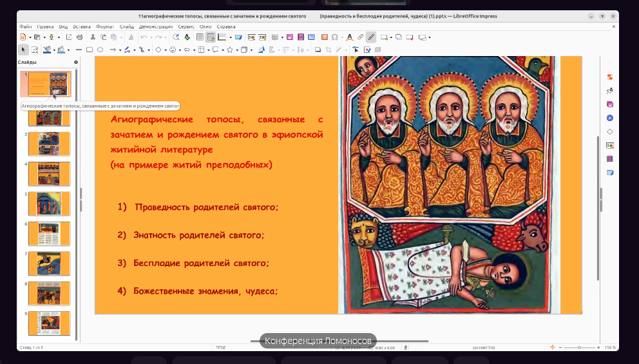Image resolution: width=639 pixels, height=364 pixels.
Task: Run the spelling check icon
Action: 187,37
